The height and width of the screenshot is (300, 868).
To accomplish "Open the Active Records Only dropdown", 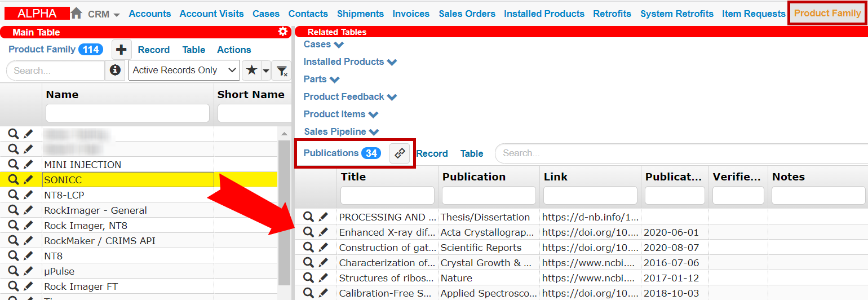I will point(184,70).
